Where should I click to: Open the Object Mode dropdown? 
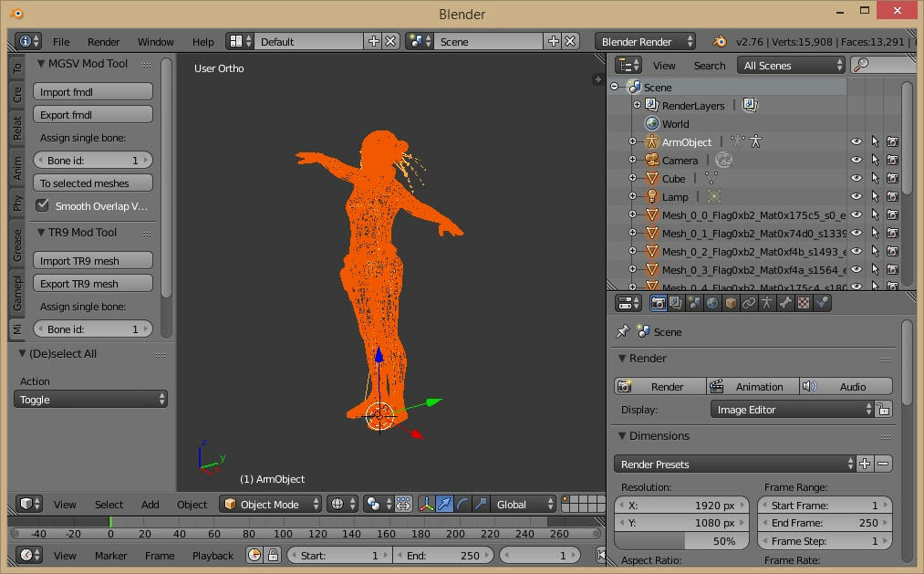click(272, 504)
